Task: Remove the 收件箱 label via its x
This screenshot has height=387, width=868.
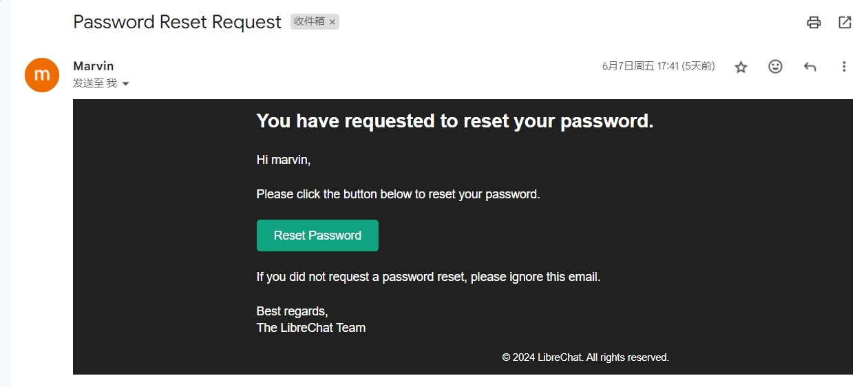Action: [332, 22]
